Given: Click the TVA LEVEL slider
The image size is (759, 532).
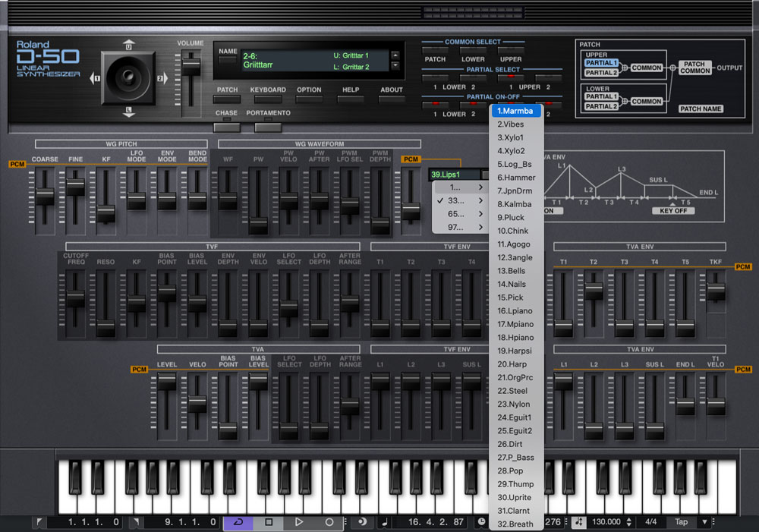Looking at the screenshot, I should click(167, 382).
